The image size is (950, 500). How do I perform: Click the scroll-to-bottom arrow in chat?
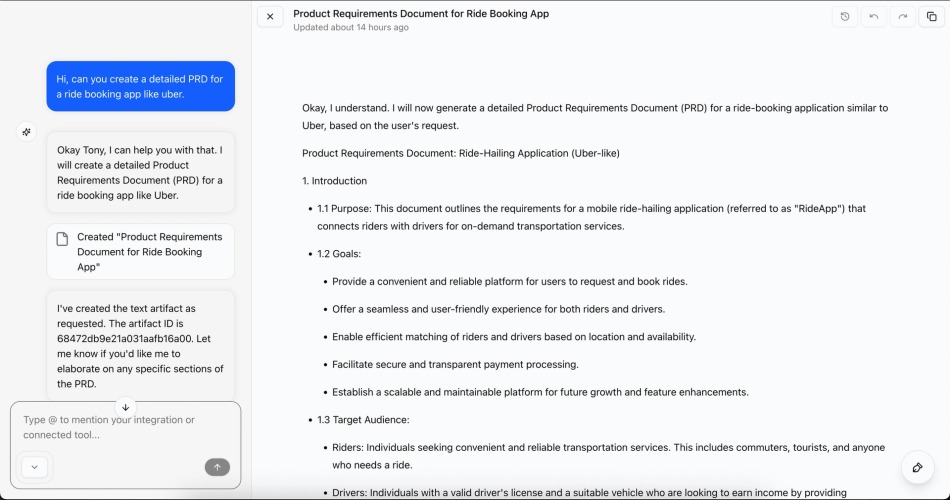(125, 407)
